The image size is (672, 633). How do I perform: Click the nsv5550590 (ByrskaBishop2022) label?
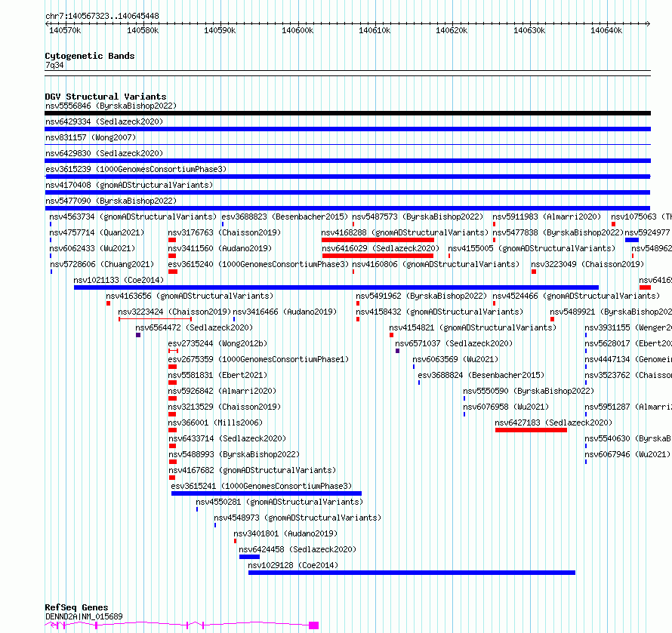(529, 391)
